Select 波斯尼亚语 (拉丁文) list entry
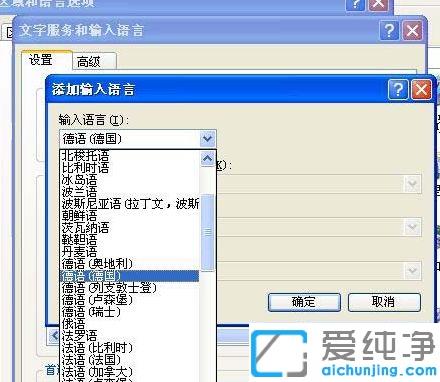 coord(130,204)
